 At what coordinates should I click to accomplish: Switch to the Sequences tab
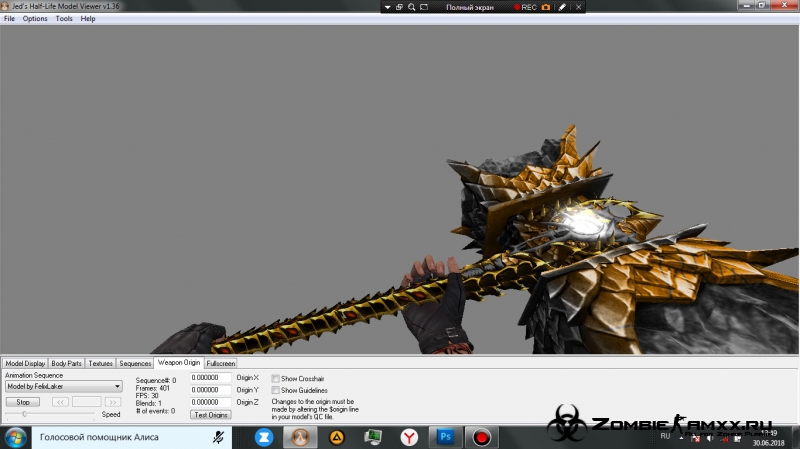pos(135,363)
